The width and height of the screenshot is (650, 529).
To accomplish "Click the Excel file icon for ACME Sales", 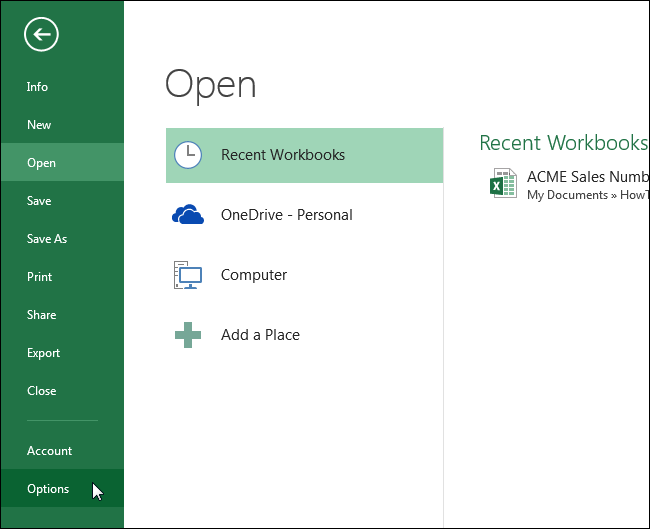I will [503, 184].
